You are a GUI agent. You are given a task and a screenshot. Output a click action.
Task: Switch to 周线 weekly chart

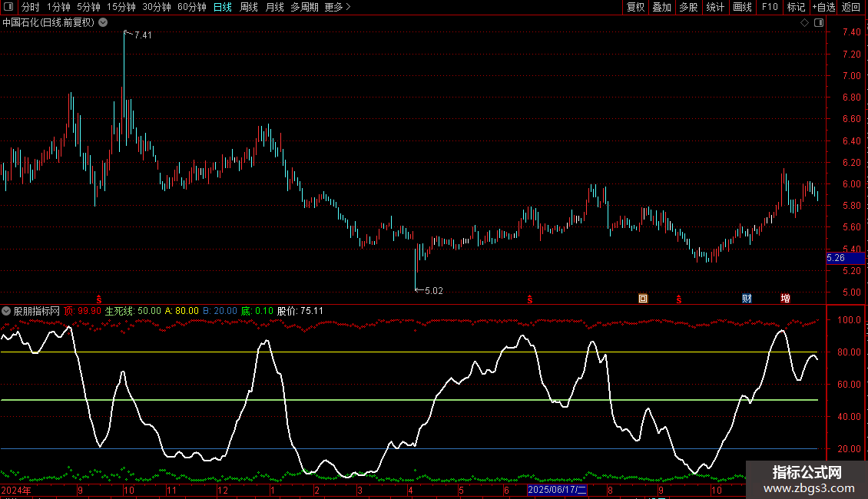click(249, 7)
